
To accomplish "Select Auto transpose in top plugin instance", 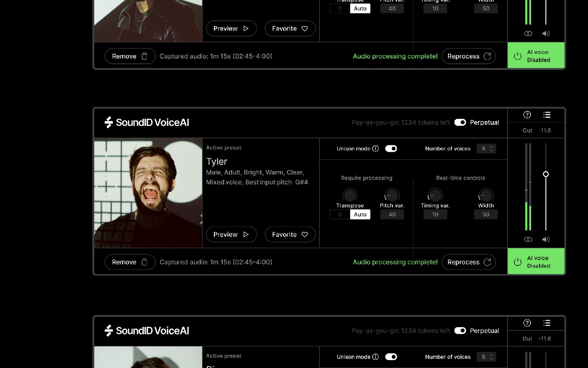I will point(360,8).
